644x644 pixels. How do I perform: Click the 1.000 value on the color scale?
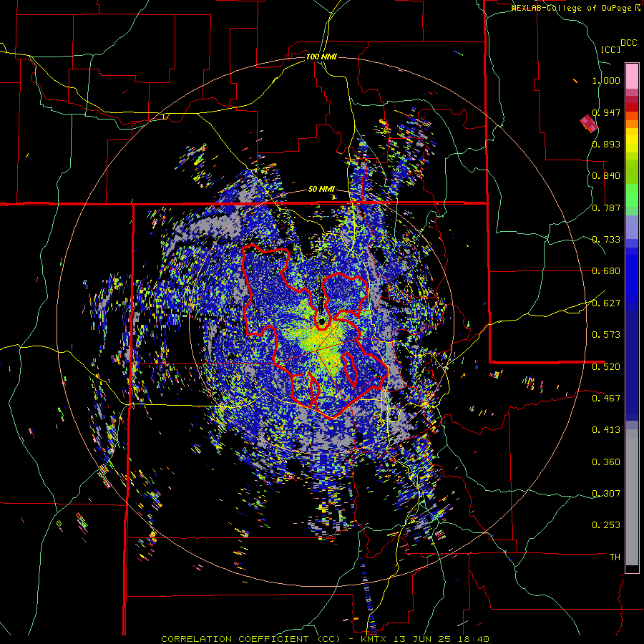click(x=606, y=80)
